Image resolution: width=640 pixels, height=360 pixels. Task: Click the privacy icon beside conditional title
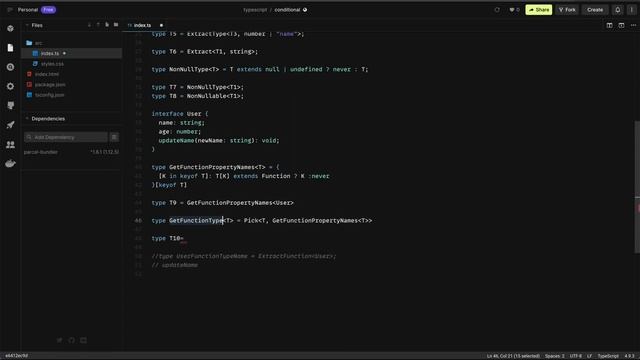(305, 10)
